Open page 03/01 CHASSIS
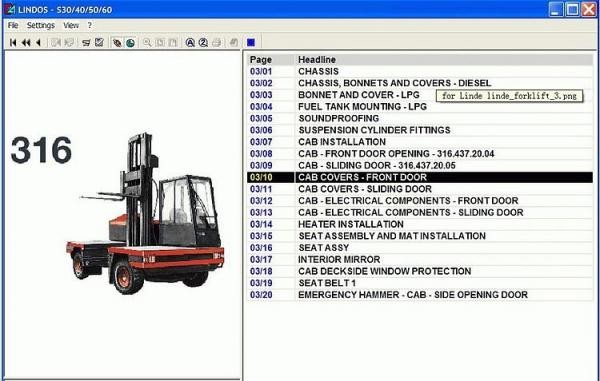Viewport: 600px width, 381px height. click(420, 72)
